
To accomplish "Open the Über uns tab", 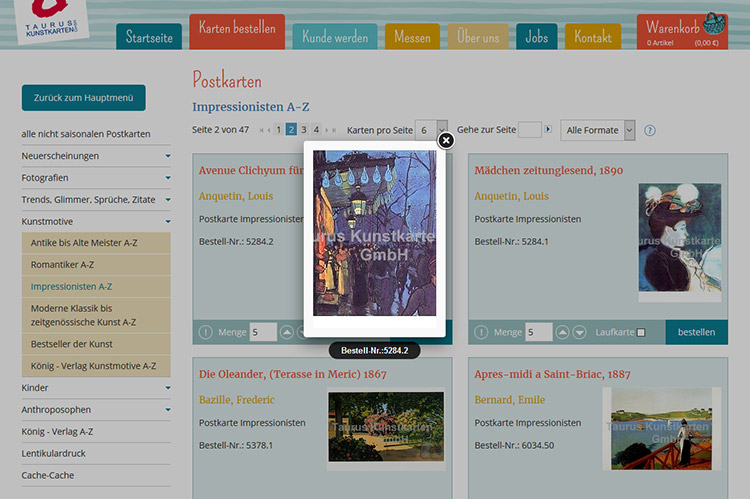I will (x=478, y=36).
